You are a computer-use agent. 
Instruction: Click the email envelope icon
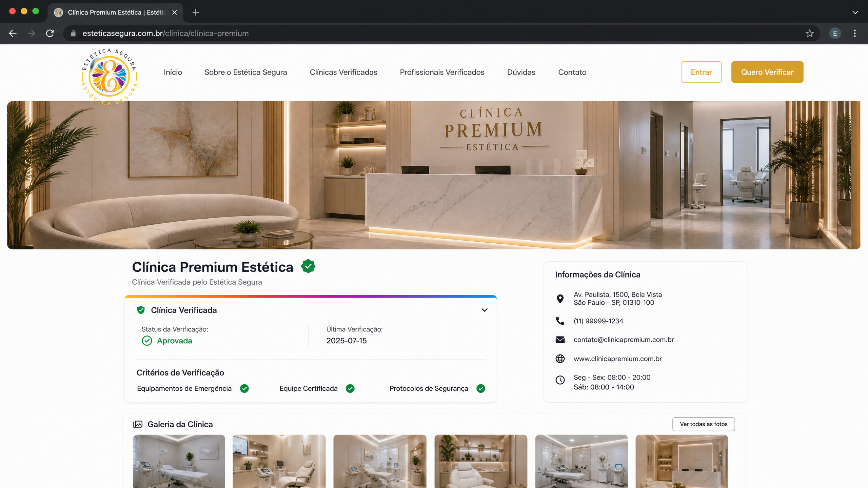coord(560,340)
